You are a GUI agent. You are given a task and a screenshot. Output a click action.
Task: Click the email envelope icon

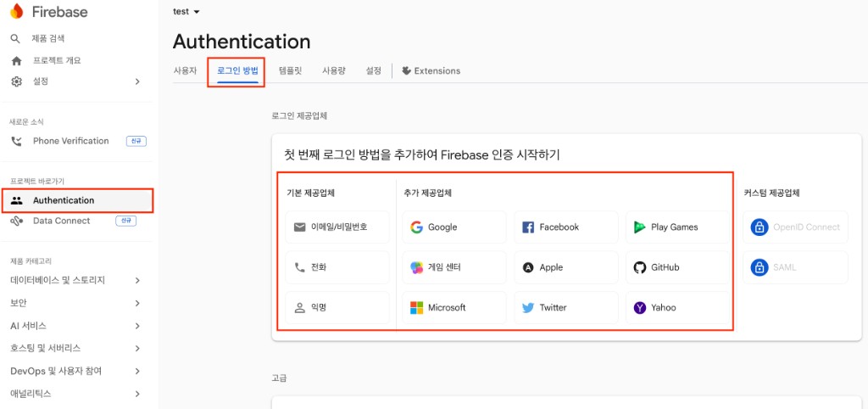click(x=300, y=227)
